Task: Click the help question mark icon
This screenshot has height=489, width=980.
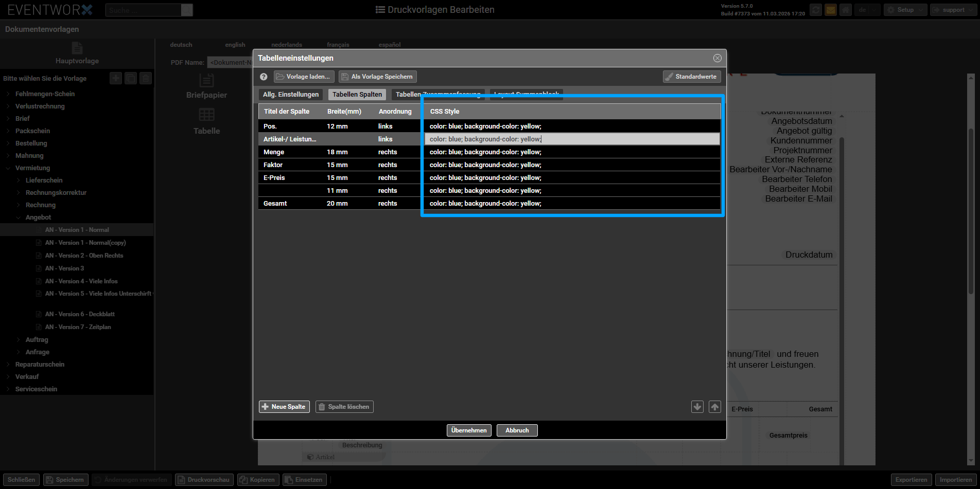Action: coord(264,77)
